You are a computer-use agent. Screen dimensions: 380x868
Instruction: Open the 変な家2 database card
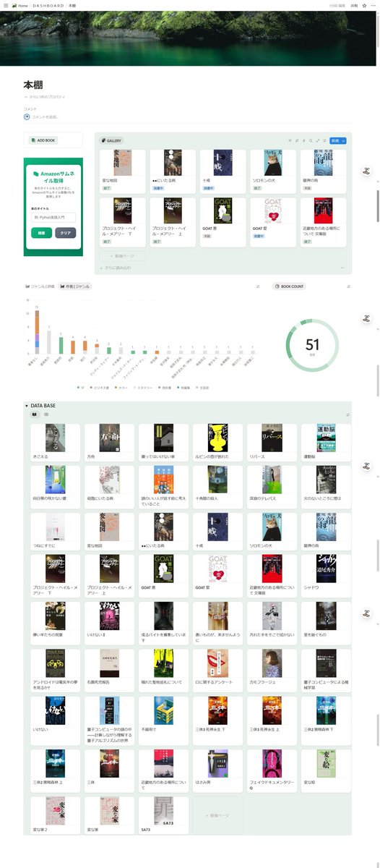(56, 815)
